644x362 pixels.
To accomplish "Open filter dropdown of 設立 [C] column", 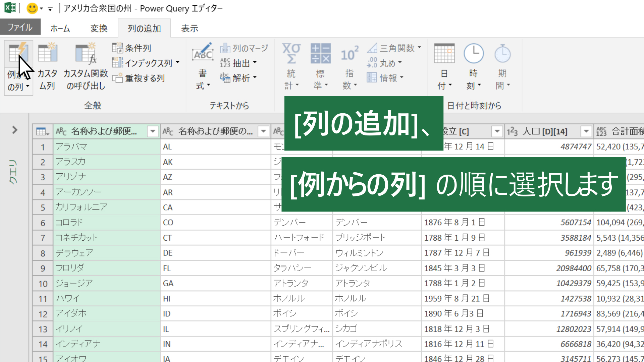I will [x=497, y=131].
